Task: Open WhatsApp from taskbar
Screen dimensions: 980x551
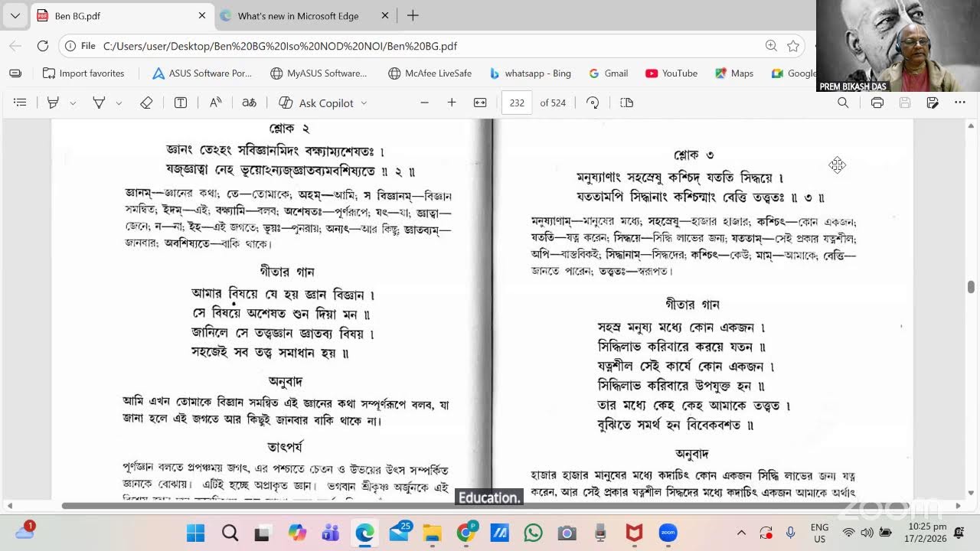Action: tap(533, 533)
